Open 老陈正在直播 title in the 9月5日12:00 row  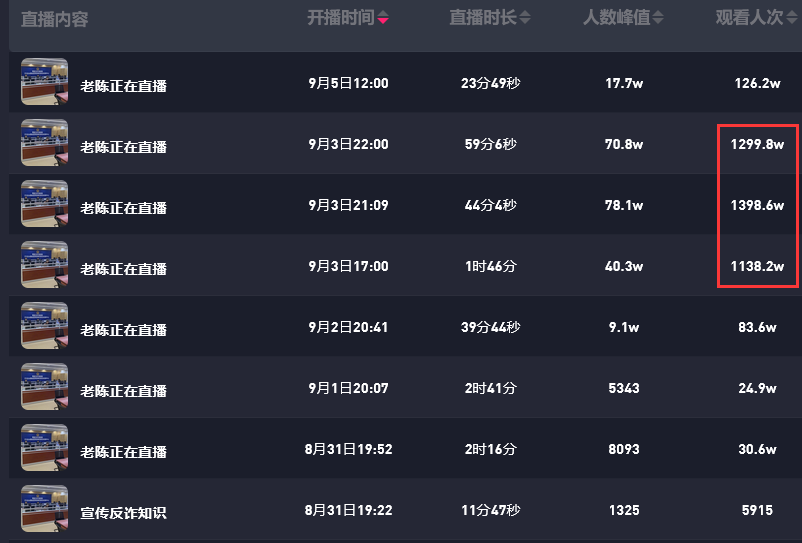tap(124, 86)
